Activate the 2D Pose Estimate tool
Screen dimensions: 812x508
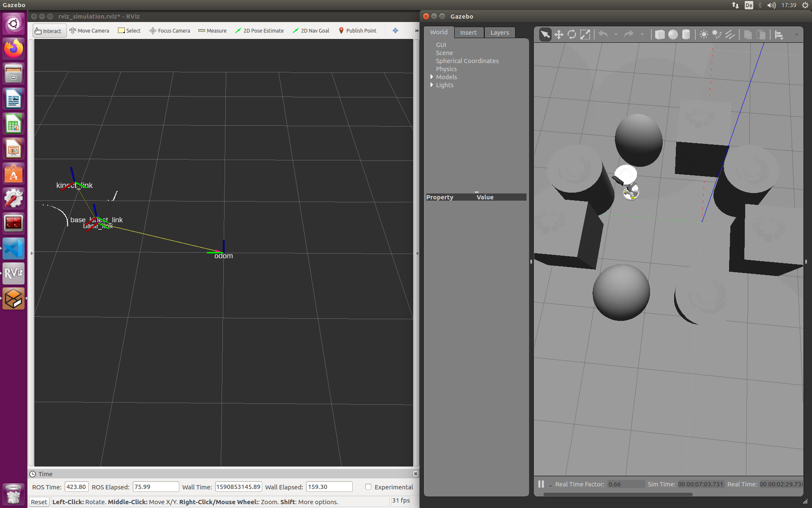tap(259, 31)
